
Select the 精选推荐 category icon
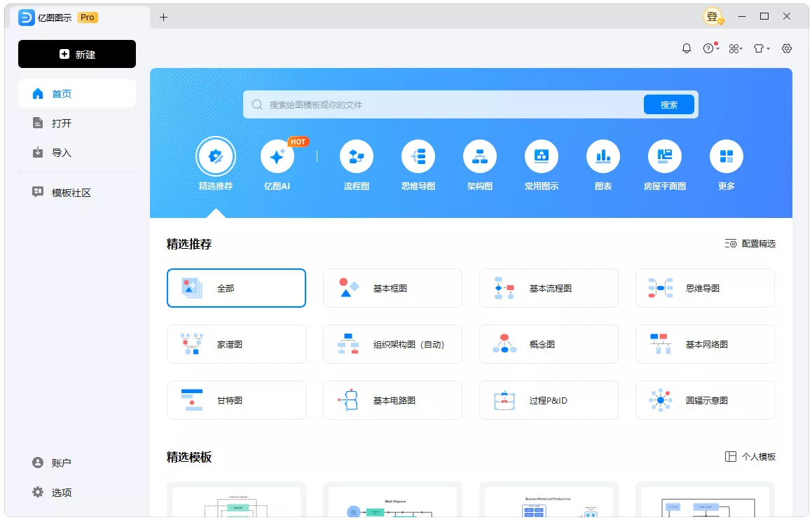(216, 156)
